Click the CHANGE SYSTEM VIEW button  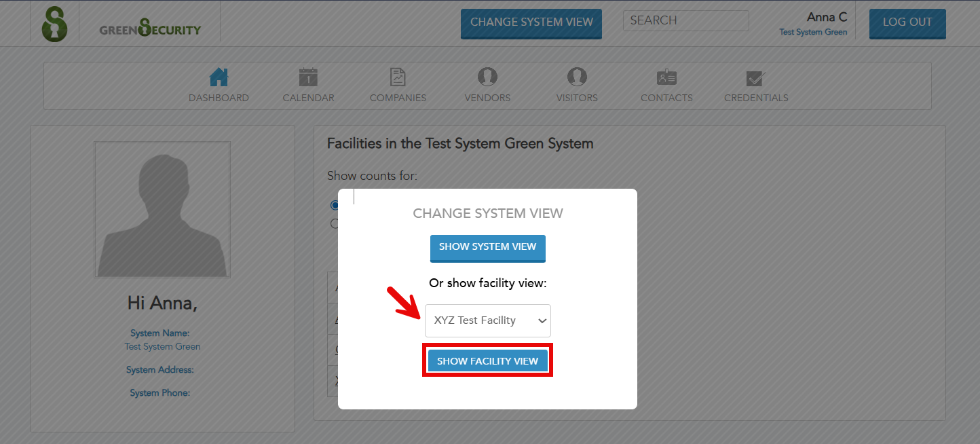click(531, 23)
